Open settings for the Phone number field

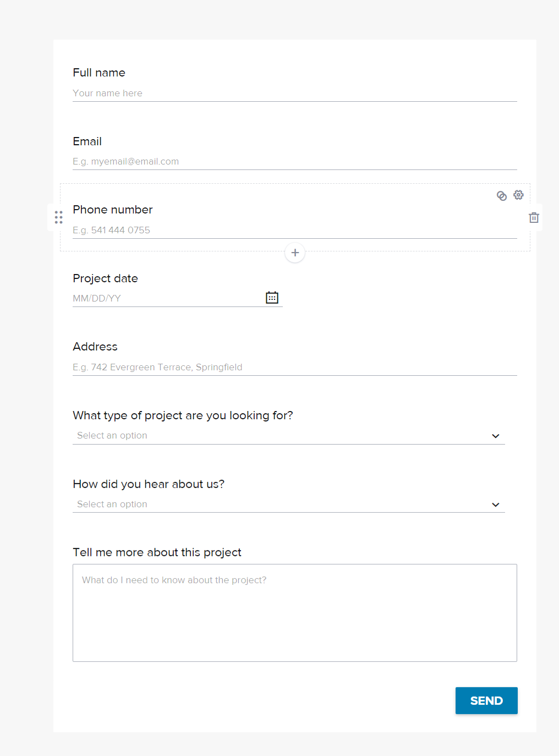[x=518, y=195]
